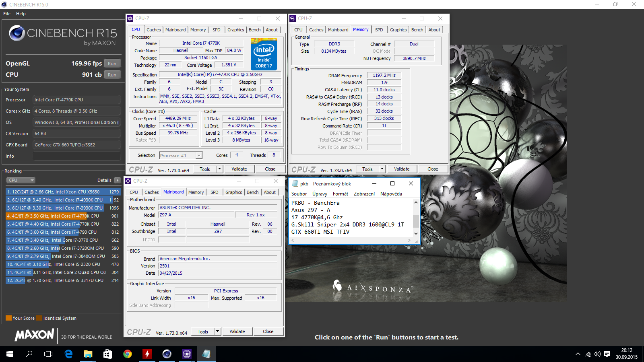
Task: Open the Processor #1 selection dropdown
Action: pyautogui.click(x=181, y=156)
